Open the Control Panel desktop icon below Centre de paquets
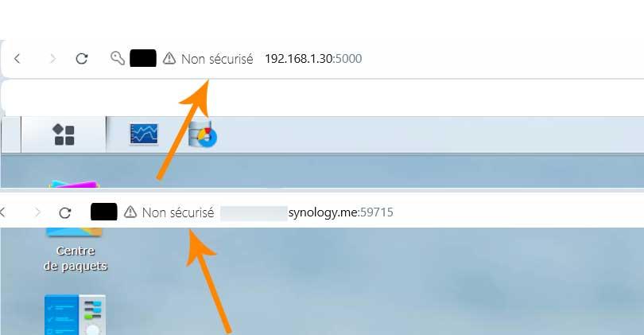Image resolution: width=644 pixels, height=335 pixels. (75, 314)
